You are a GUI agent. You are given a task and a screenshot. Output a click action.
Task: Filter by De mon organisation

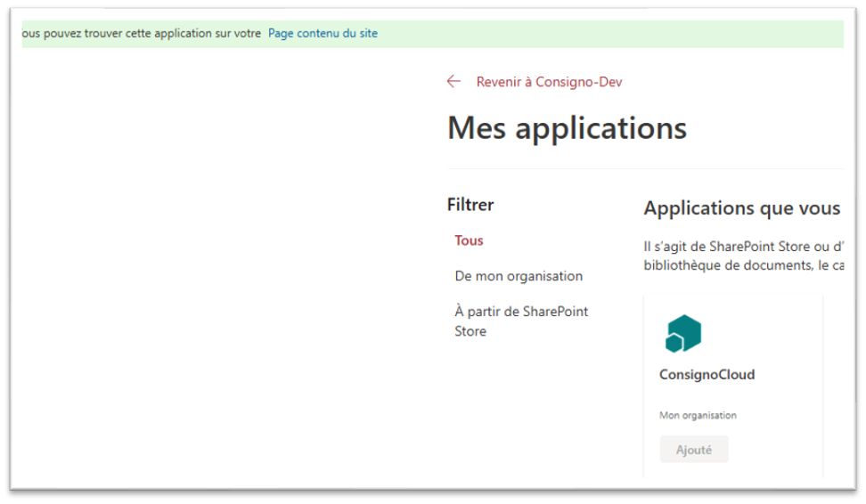click(519, 276)
